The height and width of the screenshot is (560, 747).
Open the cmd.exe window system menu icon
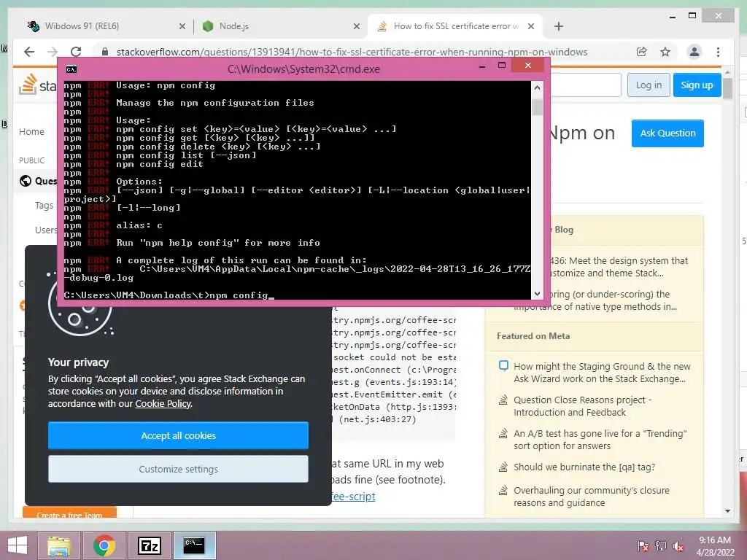pyautogui.click(x=71, y=69)
